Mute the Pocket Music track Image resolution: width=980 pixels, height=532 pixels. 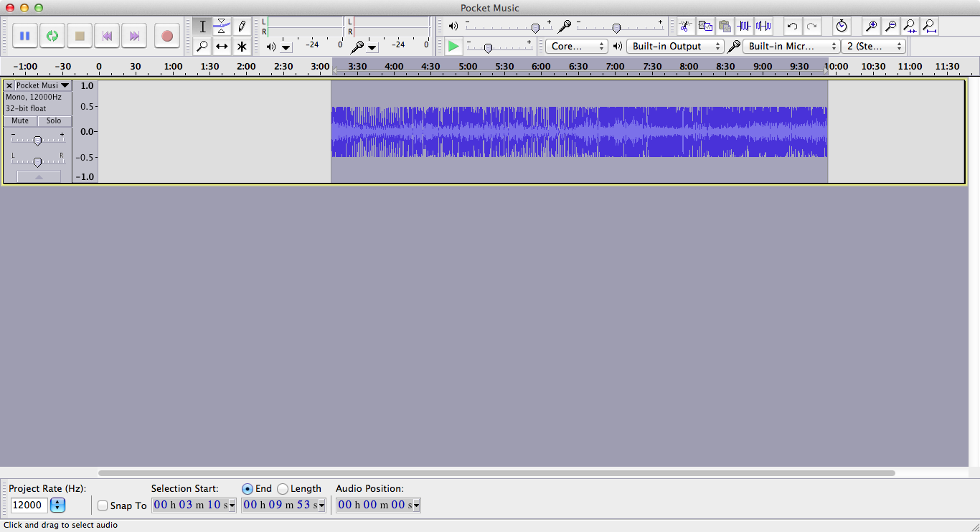19,120
